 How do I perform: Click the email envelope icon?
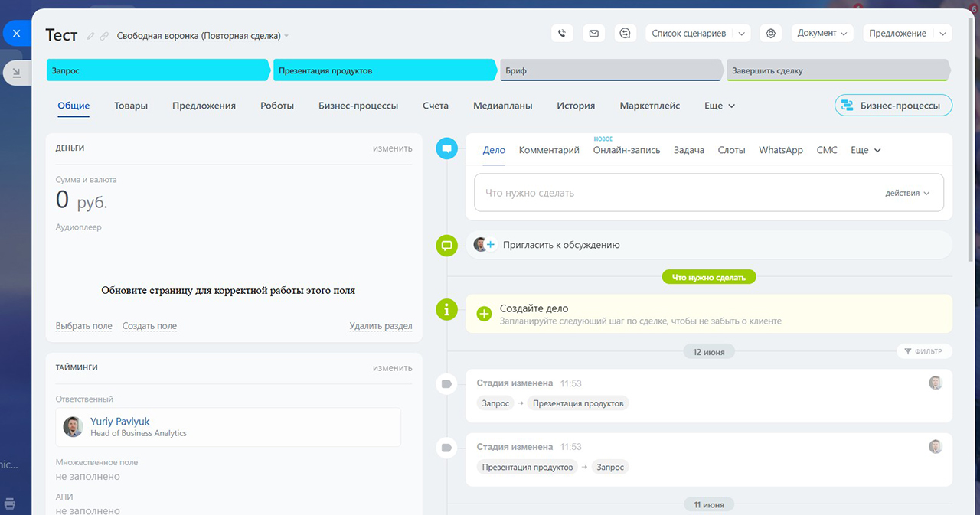pyautogui.click(x=593, y=34)
